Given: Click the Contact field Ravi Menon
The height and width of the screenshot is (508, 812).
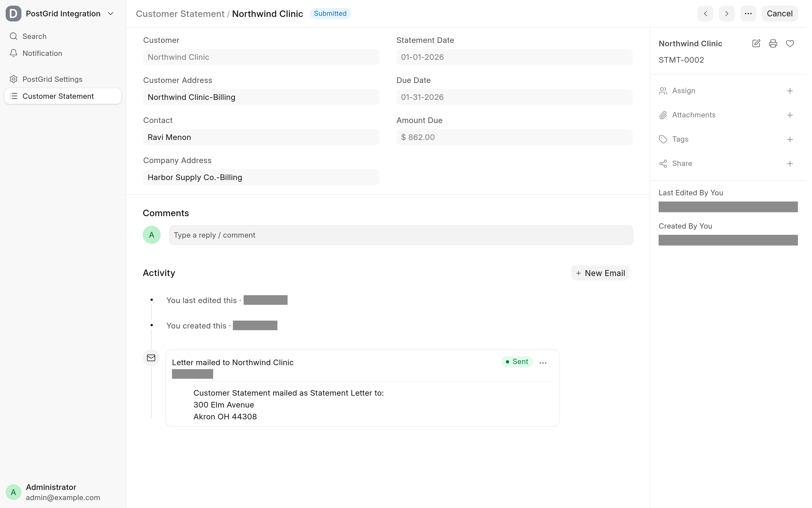Looking at the screenshot, I should [261, 137].
